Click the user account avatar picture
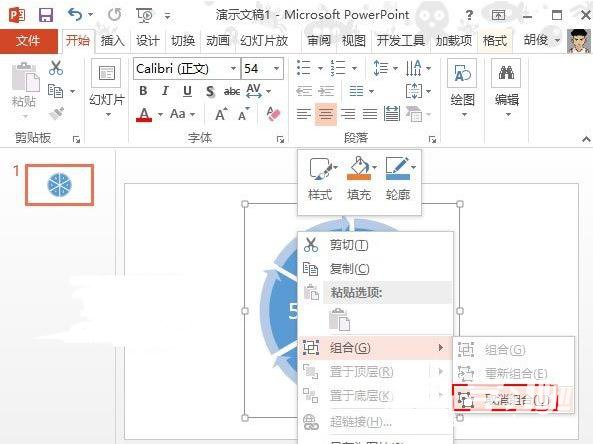The image size is (593, 444). [579, 41]
